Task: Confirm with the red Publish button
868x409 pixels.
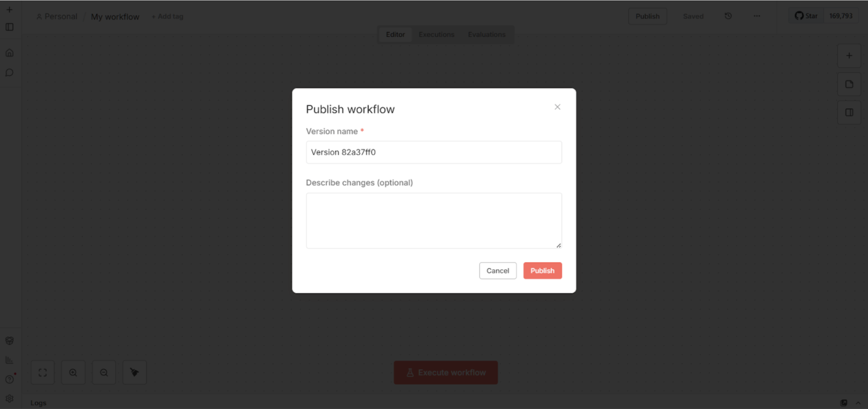Action: tap(542, 270)
